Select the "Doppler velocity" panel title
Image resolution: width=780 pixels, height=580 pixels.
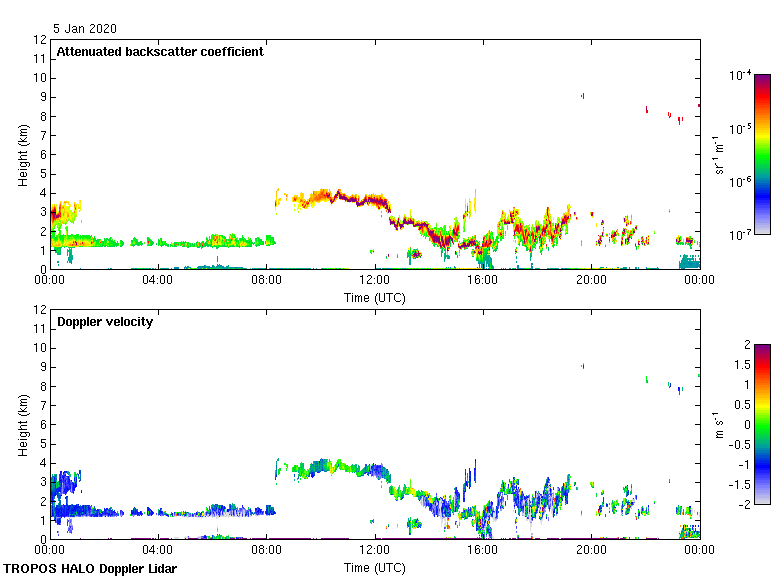(105, 322)
